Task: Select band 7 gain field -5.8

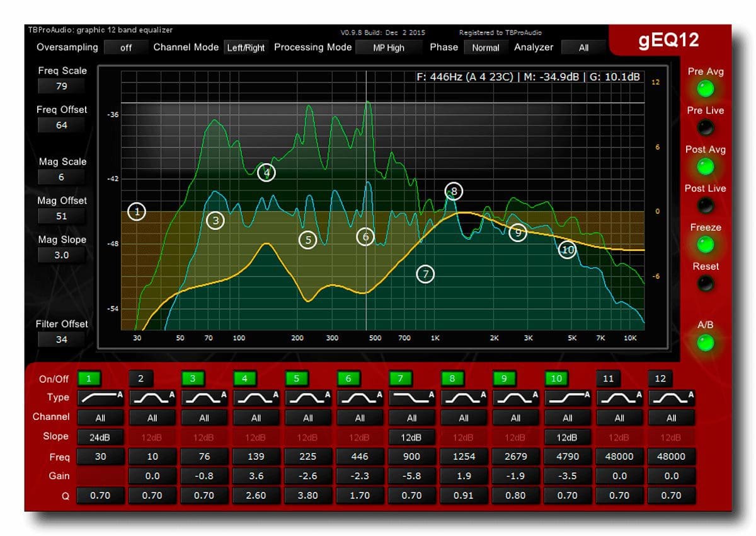Action: tap(412, 476)
